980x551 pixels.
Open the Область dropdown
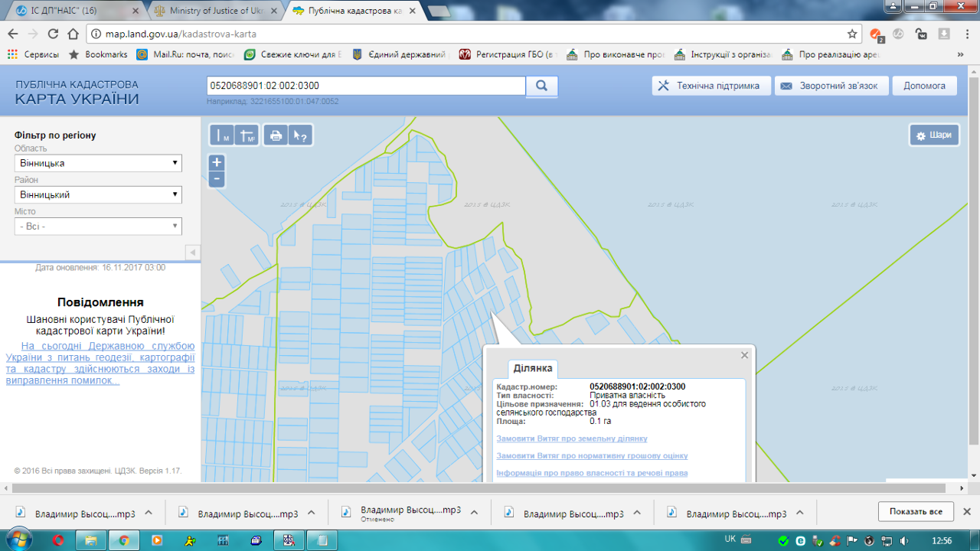pyautogui.click(x=98, y=163)
